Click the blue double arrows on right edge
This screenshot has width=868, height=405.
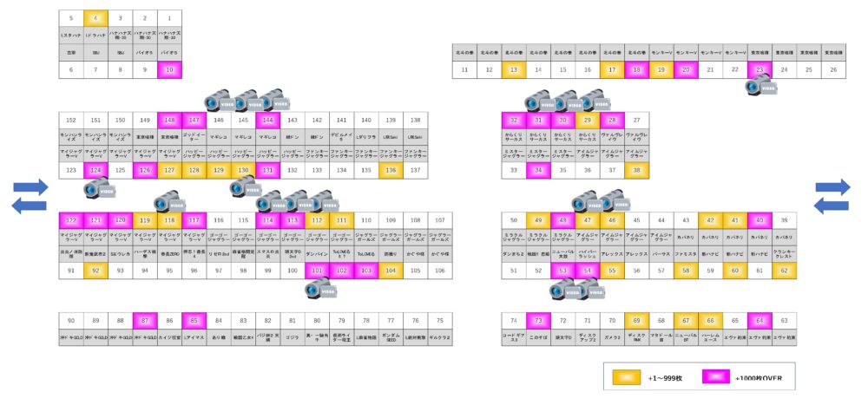pos(832,196)
